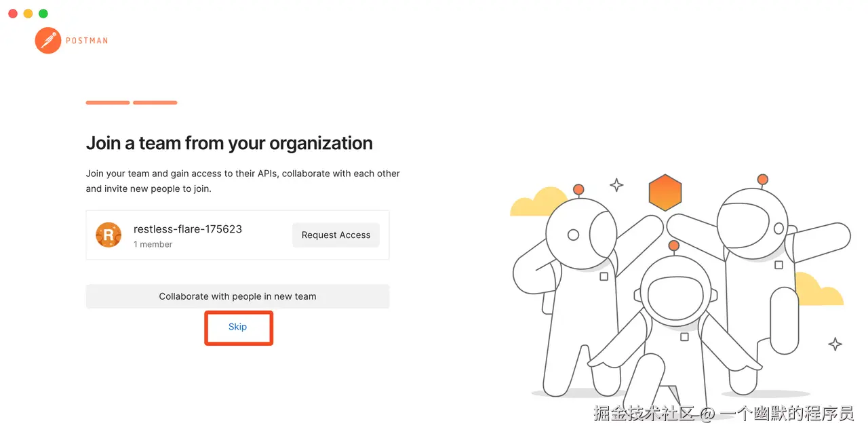The width and height of the screenshot is (868, 436).
Task: Click the 'Join a team from your organization' heading
Action: click(229, 143)
